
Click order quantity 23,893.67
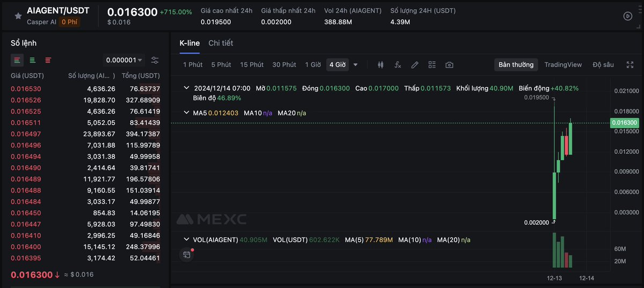click(99, 134)
